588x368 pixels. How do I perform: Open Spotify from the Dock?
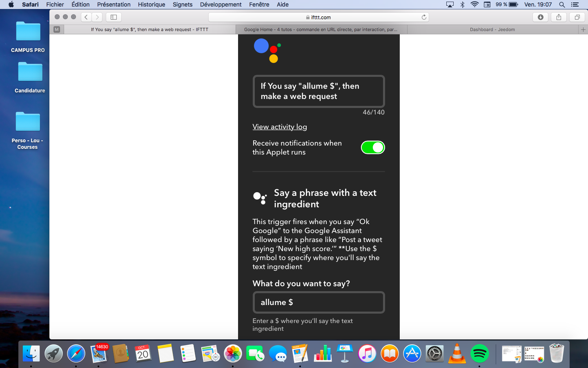pos(479,354)
